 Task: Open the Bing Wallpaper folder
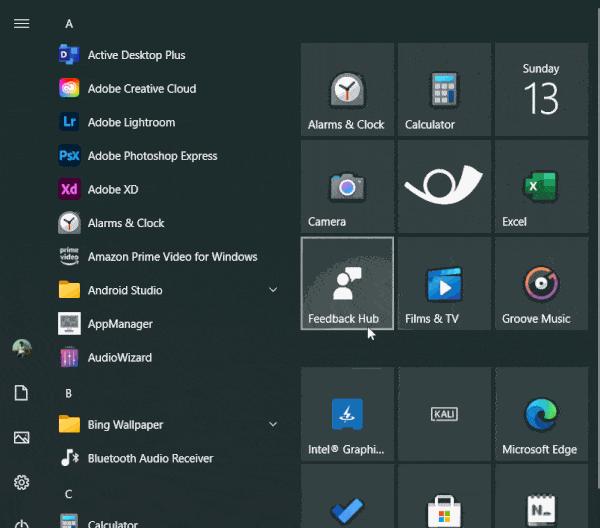[168, 425]
